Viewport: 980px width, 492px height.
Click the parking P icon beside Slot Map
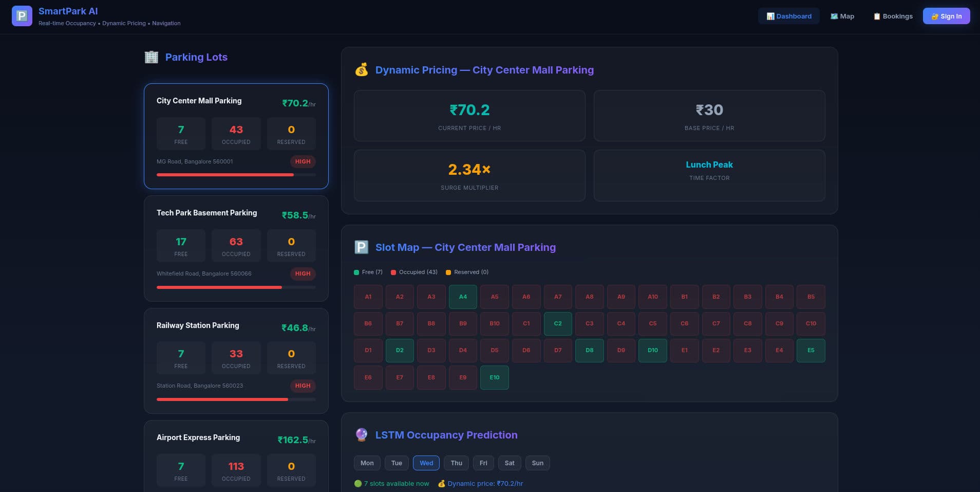point(361,247)
